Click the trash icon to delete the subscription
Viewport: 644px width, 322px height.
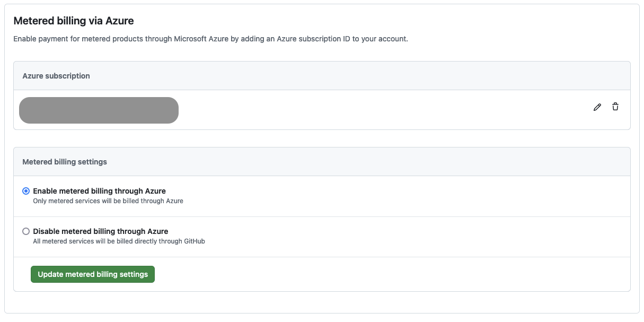pos(615,107)
